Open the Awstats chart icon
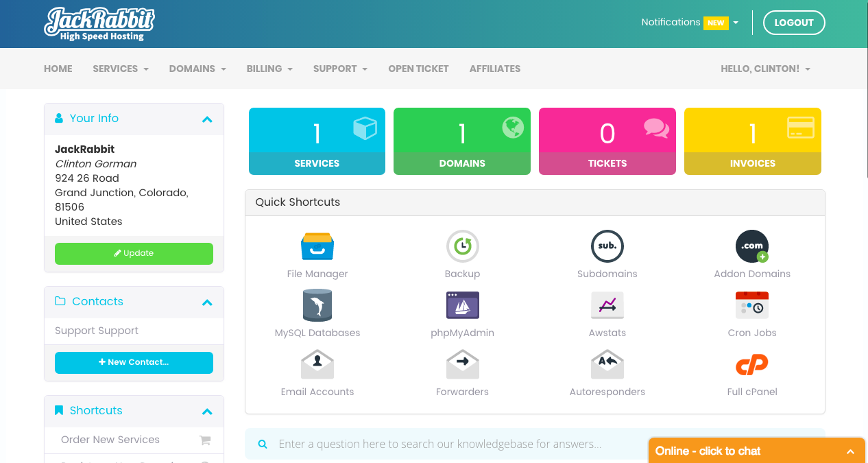This screenshot has width=868, height=463. 607,305
